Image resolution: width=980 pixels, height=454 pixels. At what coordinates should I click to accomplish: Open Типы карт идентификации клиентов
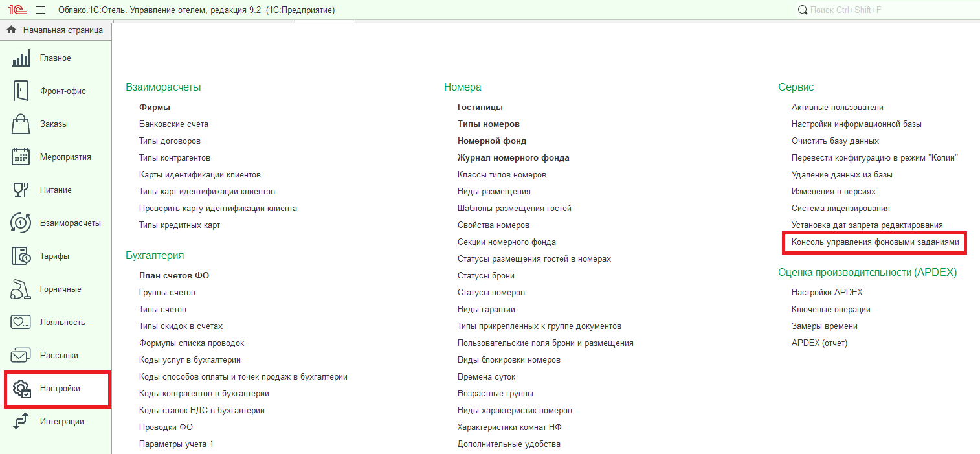(207, 191)
